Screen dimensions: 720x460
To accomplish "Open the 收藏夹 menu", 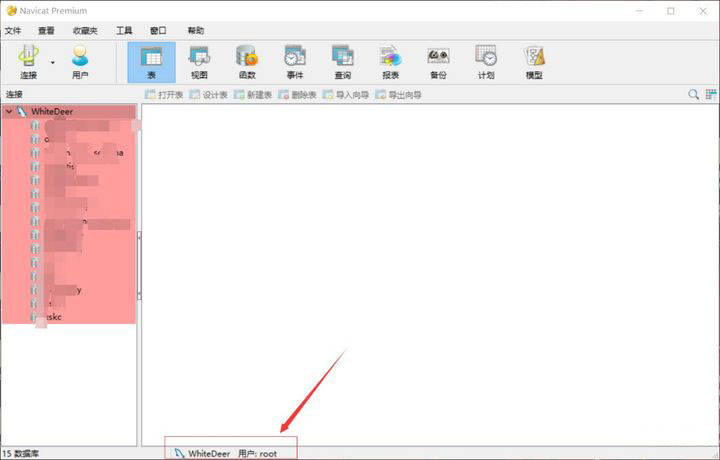I will 85,31.
